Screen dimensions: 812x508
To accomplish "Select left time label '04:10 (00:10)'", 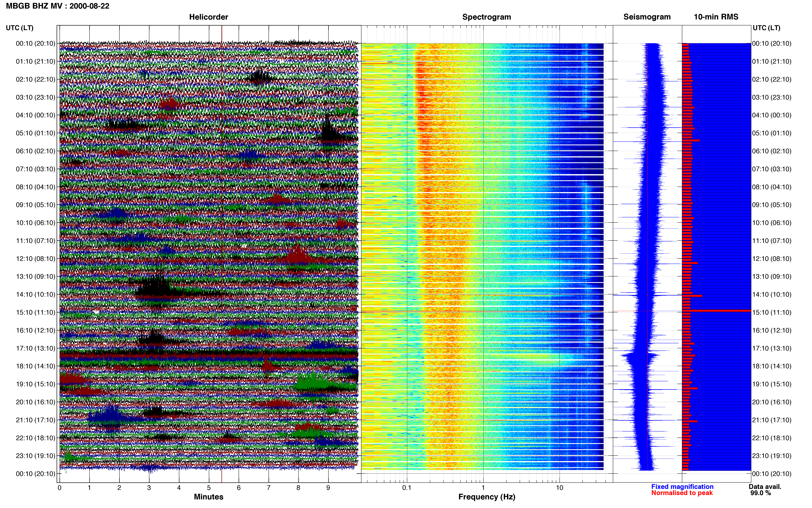I will tap(36, 115).
